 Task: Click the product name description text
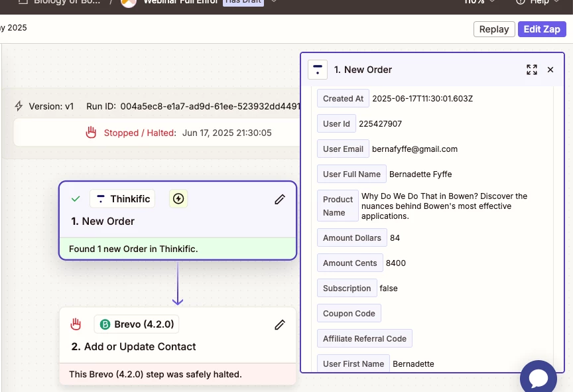[x=444, y=206]
